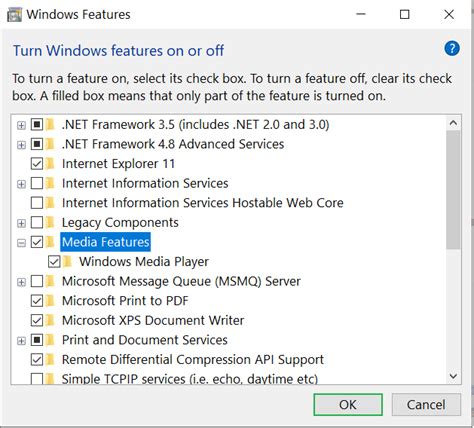
Task: Select Microsoft Message Queue (MSMQ) Server label
Action: [x=181, y=281]
